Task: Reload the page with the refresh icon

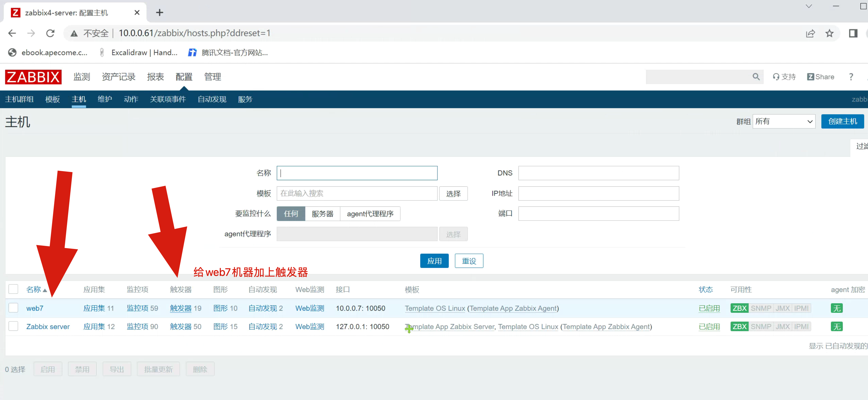Action: (x=50, y=33)
